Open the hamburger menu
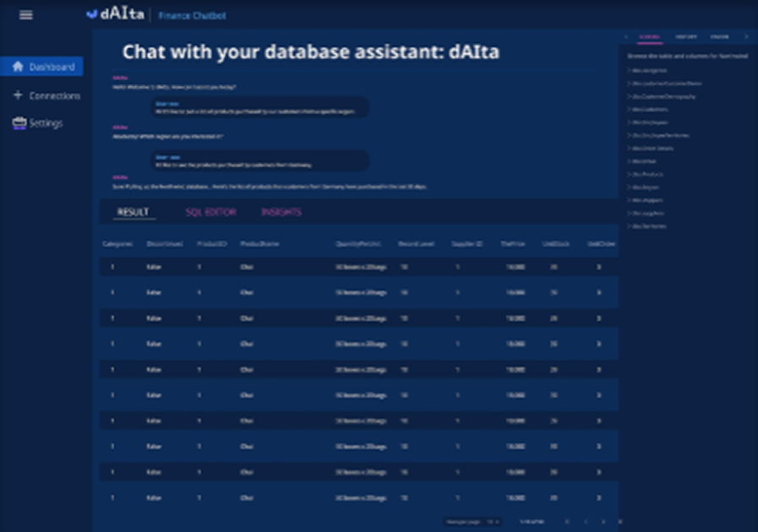The width and height of the screenshot is (758, 532). pos(26,15)
